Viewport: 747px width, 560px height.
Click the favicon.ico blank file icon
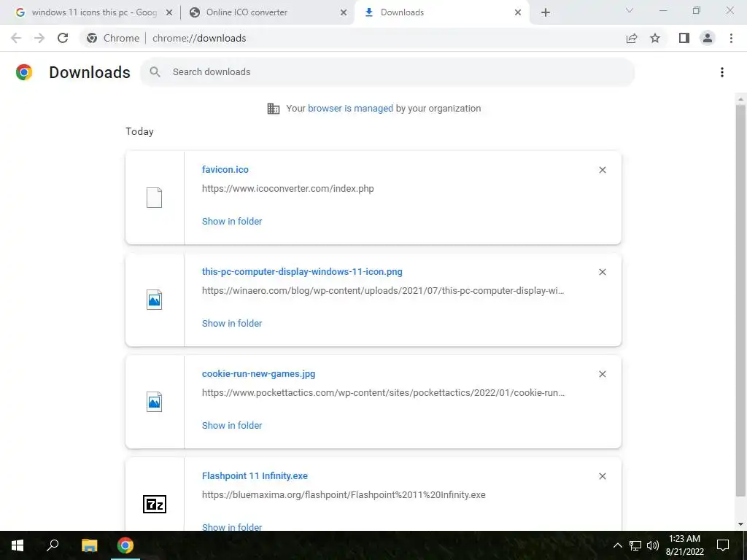coord(155,198)
